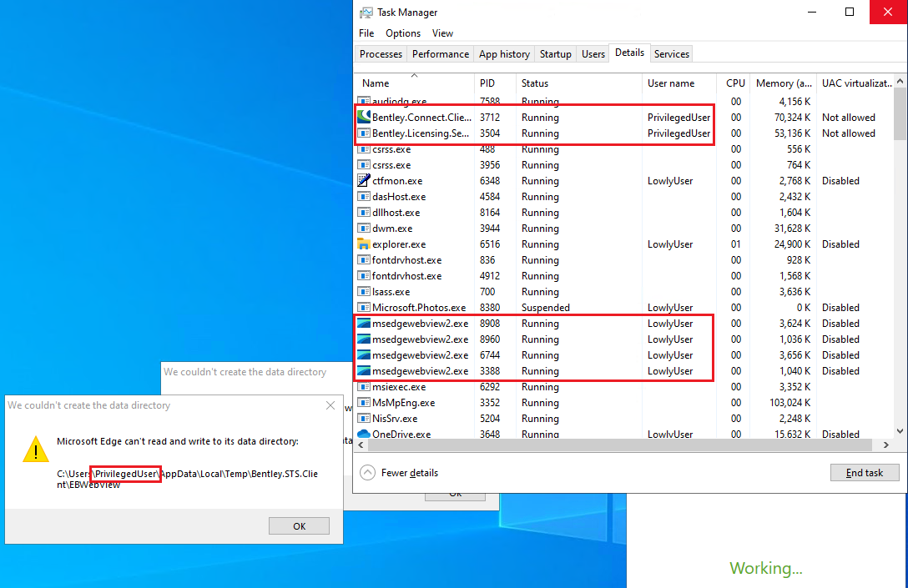Switch to the App history tab
Viewport: 908px width, 588px height.
[x=504, y=54]
